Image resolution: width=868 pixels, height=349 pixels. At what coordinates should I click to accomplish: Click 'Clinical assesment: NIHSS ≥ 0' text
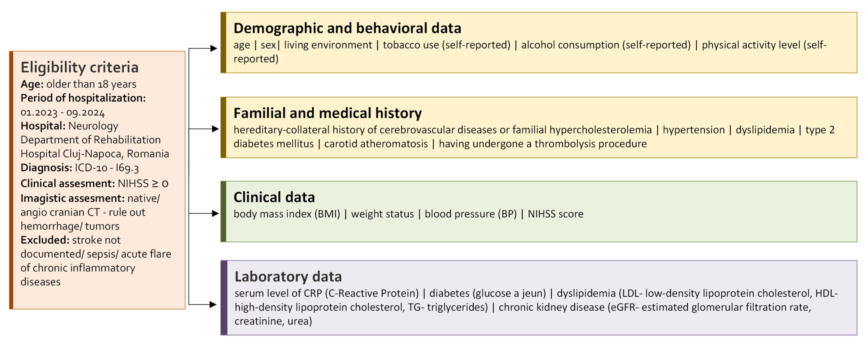94,183
